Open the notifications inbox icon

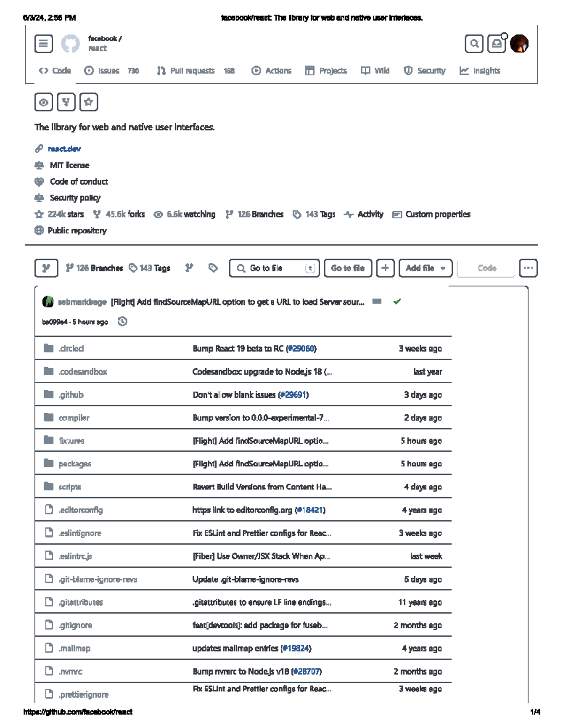pyautogui.click(x=496, y=44)
